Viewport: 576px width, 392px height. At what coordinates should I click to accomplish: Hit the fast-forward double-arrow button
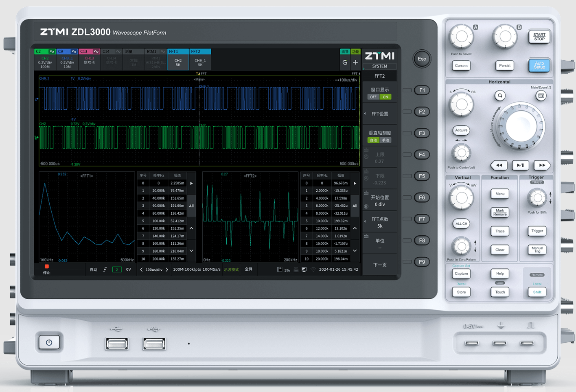[542, 165]
